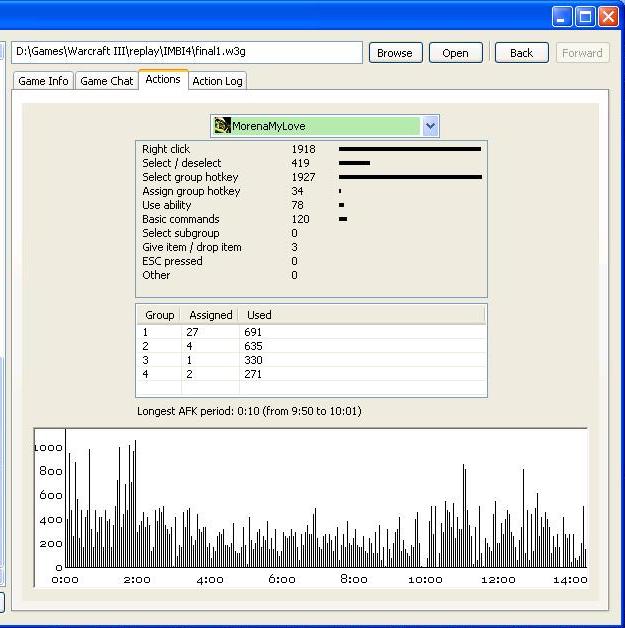Sort by the Assigned column header

click(210, 315)
